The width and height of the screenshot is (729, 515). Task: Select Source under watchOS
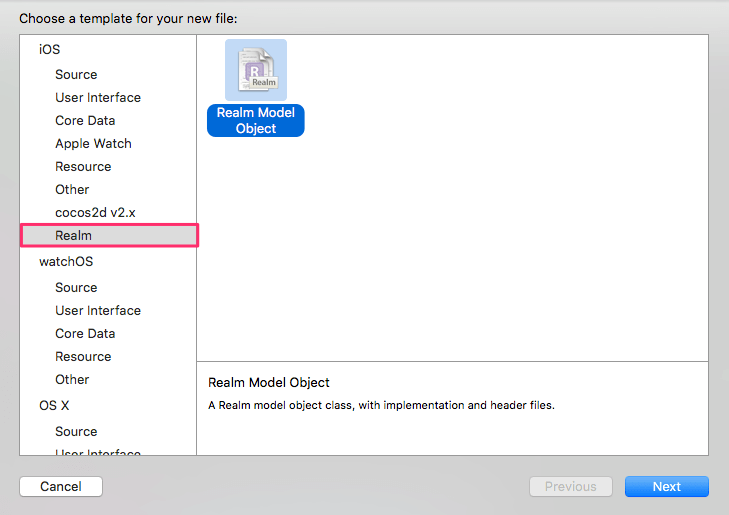coord(76,287)
